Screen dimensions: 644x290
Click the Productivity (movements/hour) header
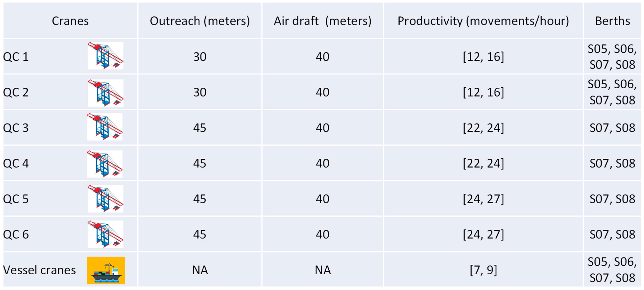pyautogui.click(x=483, y=21)
